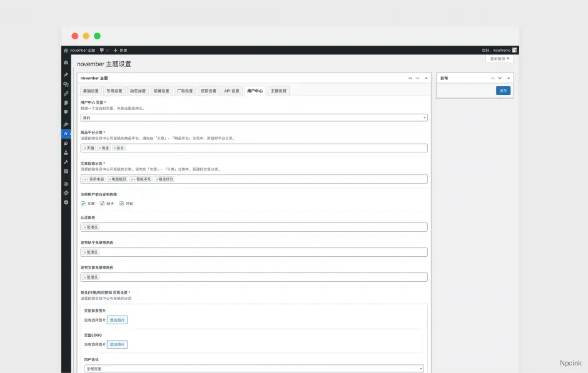Expand the 显示选项 screen options dropdown
The height and width of the screenshot is (373, 588).
[500, 59]
